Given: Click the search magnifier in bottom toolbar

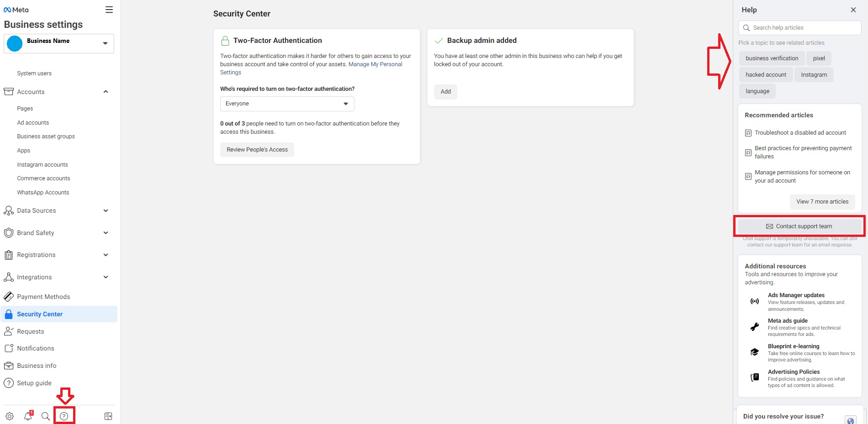Looking at the screenshot, I should 46,416.
